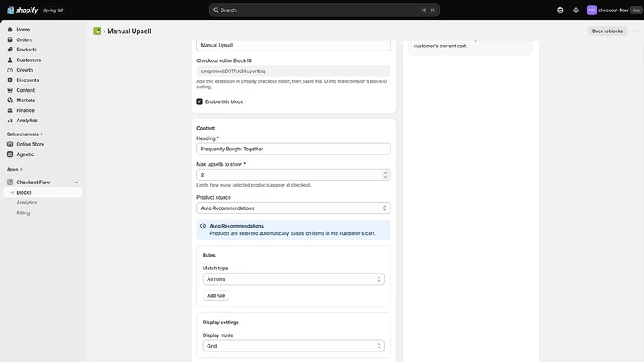Image resolution: width=644 pixels, height=362 pixels.
Task: Click the Checkout editor Block ID field
Action: pyautogui.click(x=293, y=71)
